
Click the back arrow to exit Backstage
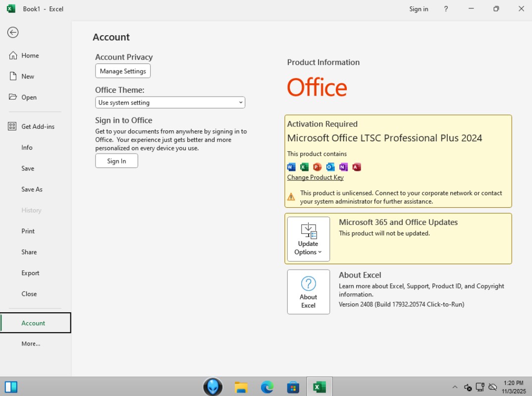[13, 33]
